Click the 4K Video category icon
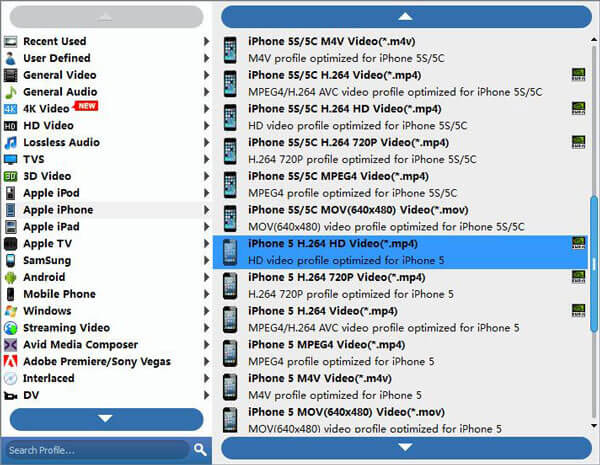This screenshot has width=600, height=465. tap(11, 109)
